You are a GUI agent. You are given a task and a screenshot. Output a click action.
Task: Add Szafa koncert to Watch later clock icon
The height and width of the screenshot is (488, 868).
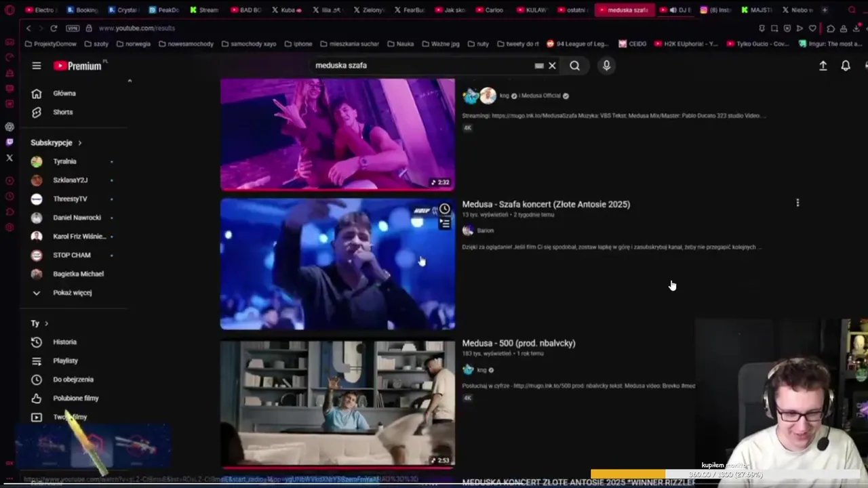(444, 209)
